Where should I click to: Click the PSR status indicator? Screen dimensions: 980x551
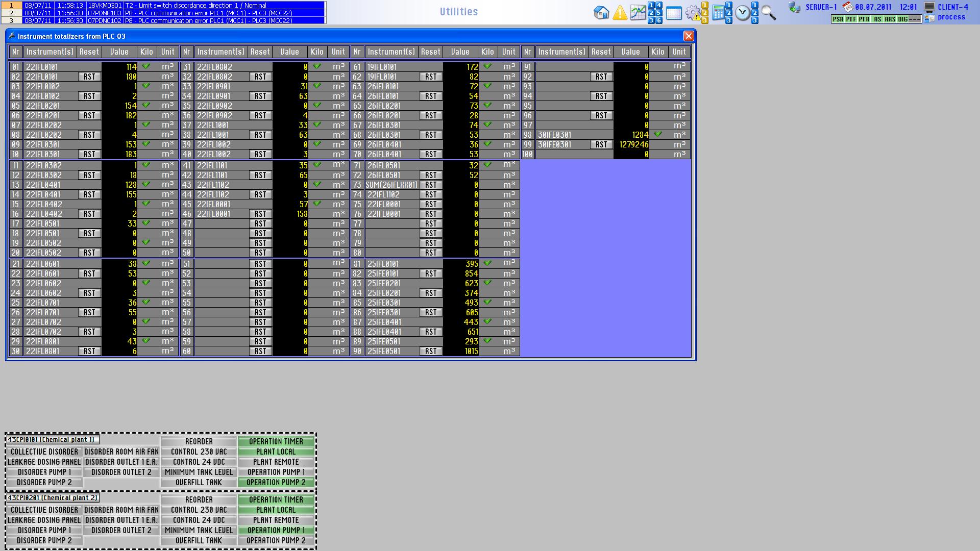click(838, 19)
